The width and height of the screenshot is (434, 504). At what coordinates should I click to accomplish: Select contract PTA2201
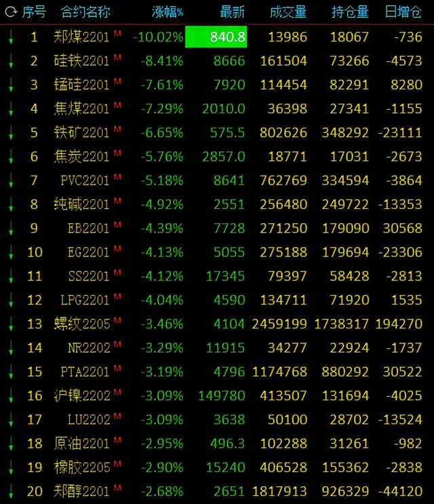coord(85,372)
